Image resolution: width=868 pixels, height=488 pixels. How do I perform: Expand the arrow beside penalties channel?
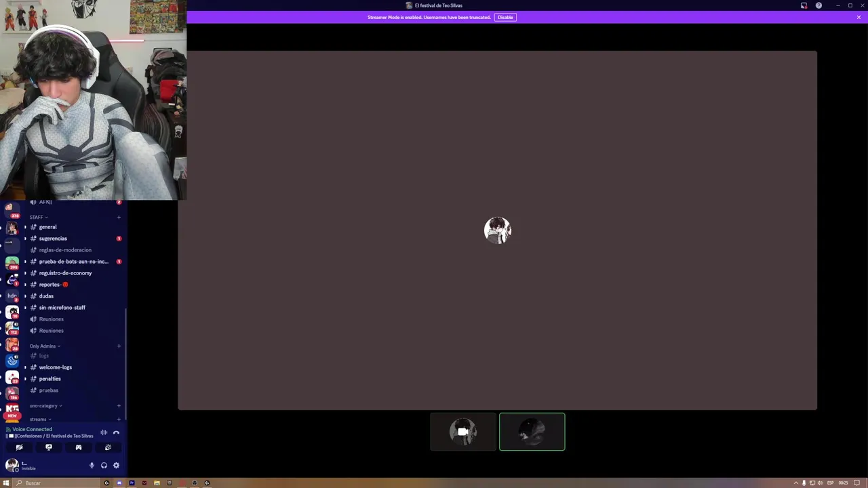(25, 379)
